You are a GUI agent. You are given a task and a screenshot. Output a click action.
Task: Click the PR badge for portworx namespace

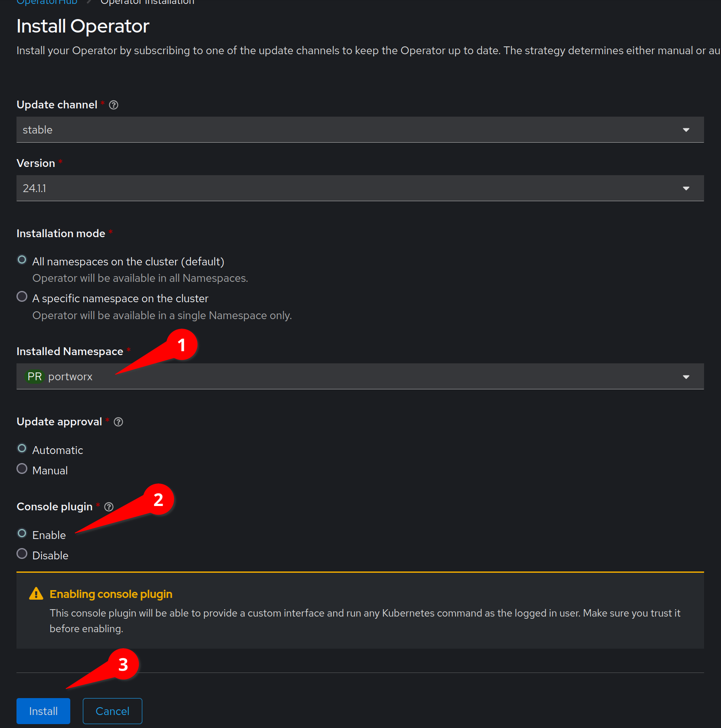coord(35,376)
